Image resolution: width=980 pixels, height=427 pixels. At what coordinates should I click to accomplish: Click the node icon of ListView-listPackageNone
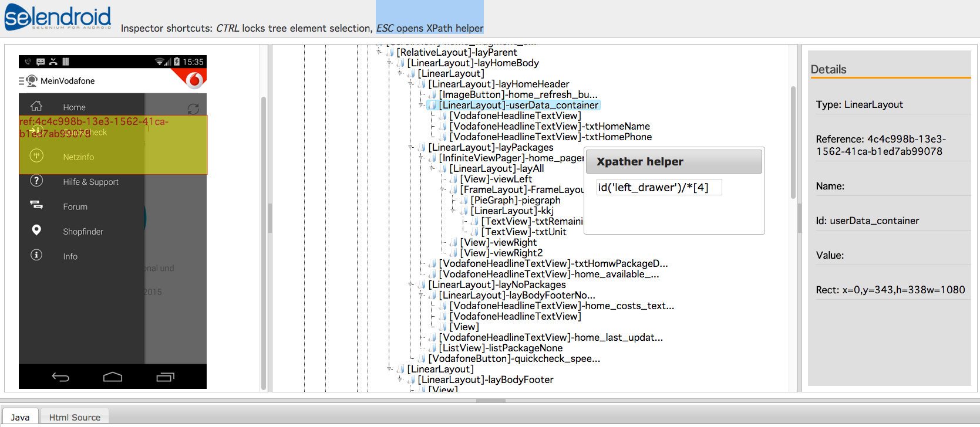coord(432,348)
